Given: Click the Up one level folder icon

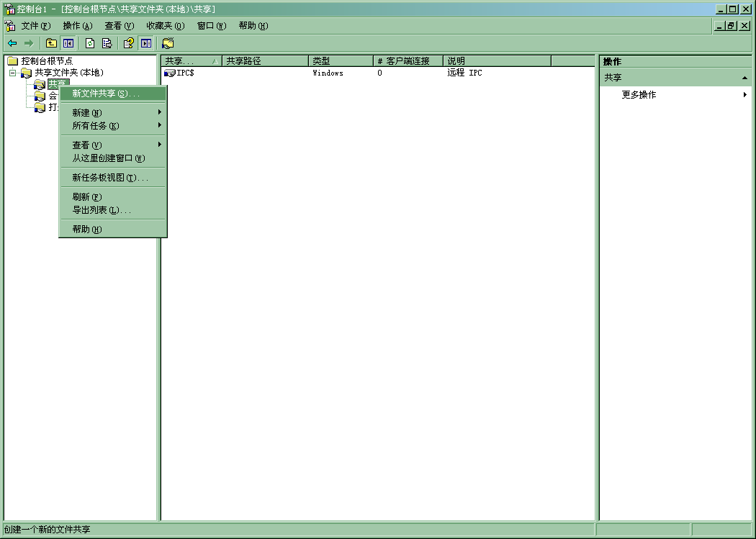Looking at the screenshot, I should (x=51, y=43).
